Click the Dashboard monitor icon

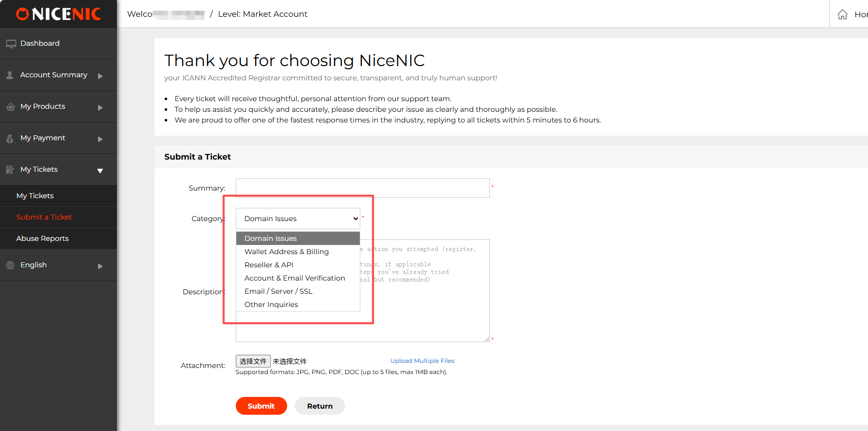[x=11, y=44]
